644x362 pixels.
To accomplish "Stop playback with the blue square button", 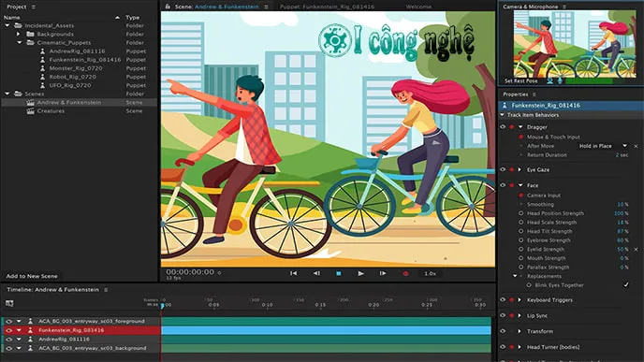I will point(339,273).
